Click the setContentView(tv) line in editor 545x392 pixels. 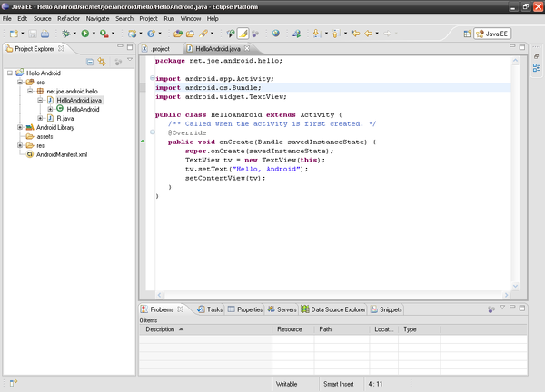[224, 178]
